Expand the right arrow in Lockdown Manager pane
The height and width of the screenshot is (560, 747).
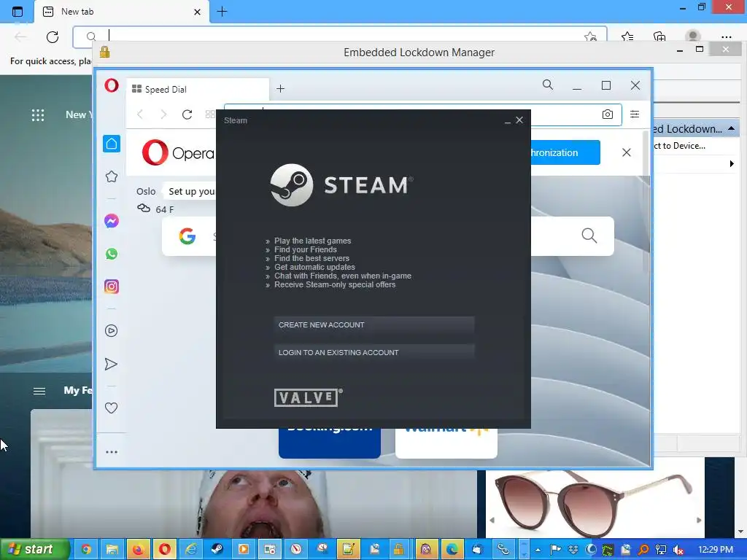click(732, 164)
